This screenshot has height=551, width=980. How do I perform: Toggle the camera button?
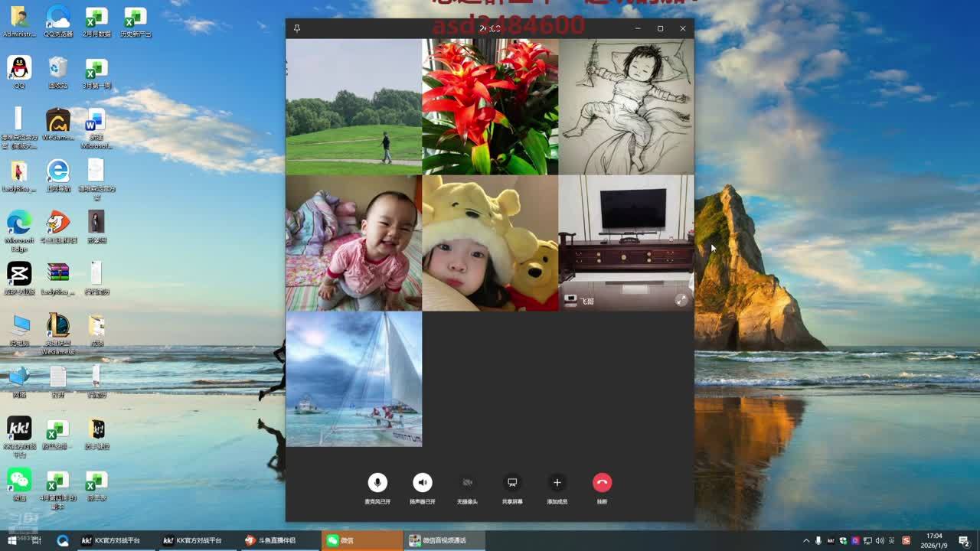(x=467, y=482)
